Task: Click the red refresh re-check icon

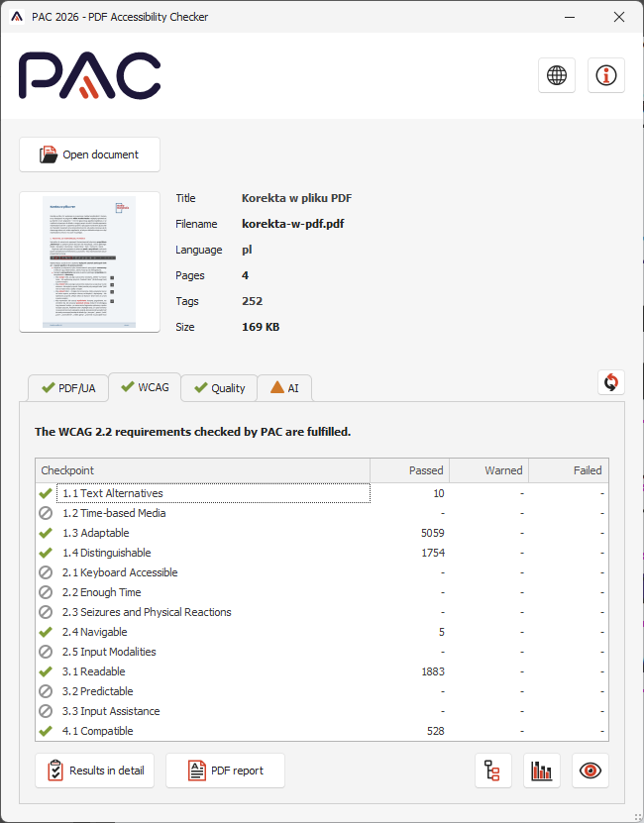Action: click(x=611, y=382)
